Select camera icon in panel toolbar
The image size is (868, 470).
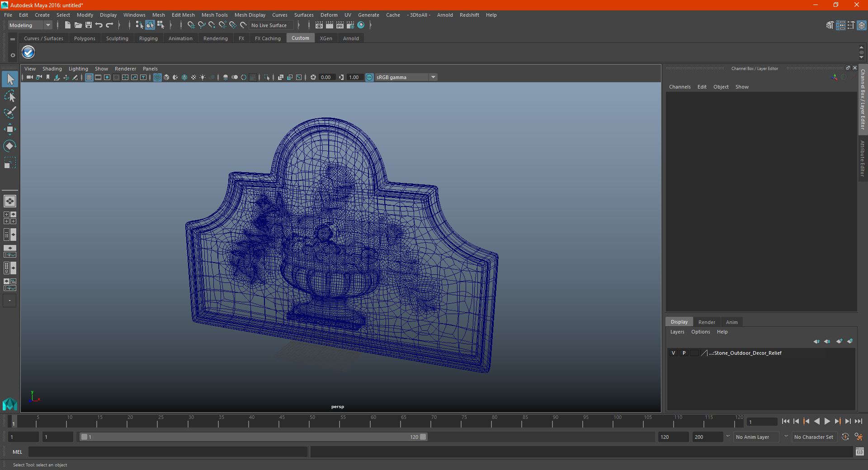(x=29, y=77)
